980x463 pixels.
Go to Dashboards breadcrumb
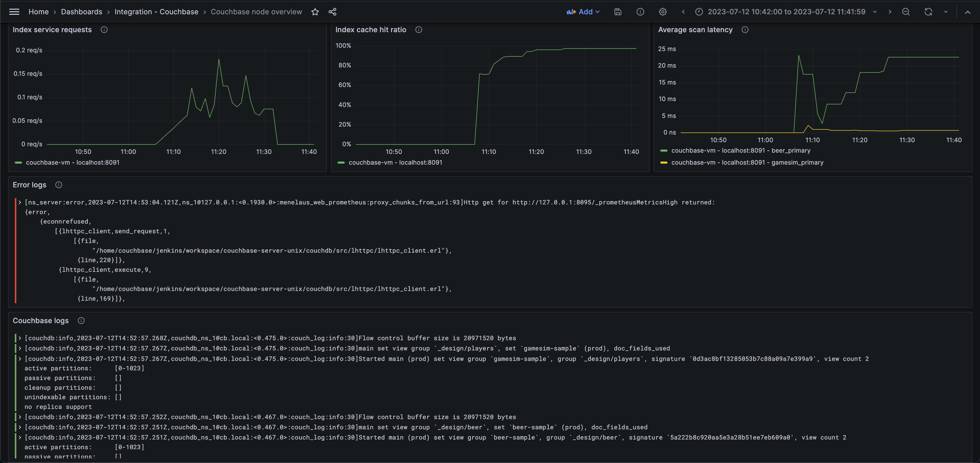81,12
